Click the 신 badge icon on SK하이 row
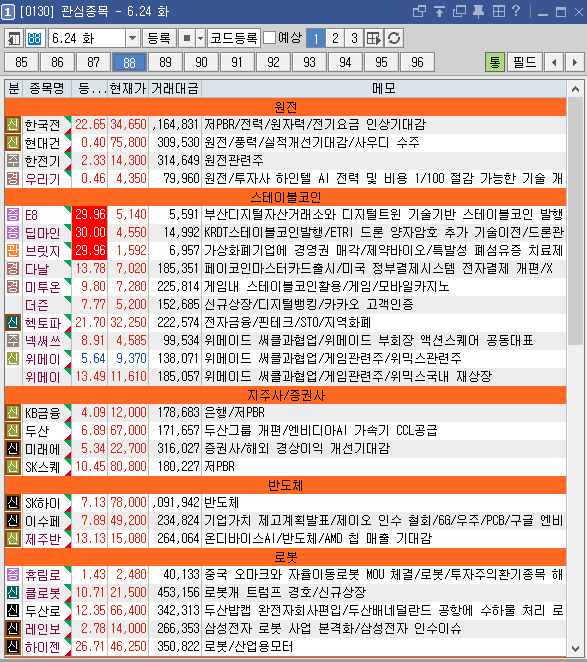The height and width of the screenshot is (662, 587). click(13, 503)
